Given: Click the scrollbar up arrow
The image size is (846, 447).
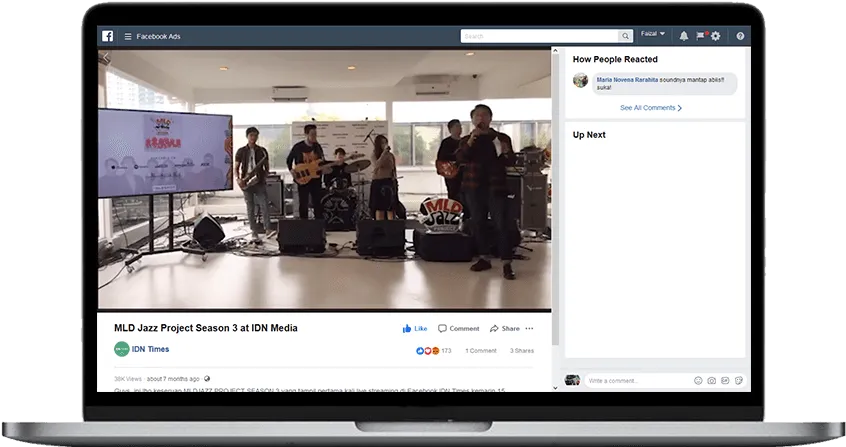Looking at the screenshot, I should pyautogui.click(x=555, y=51).
